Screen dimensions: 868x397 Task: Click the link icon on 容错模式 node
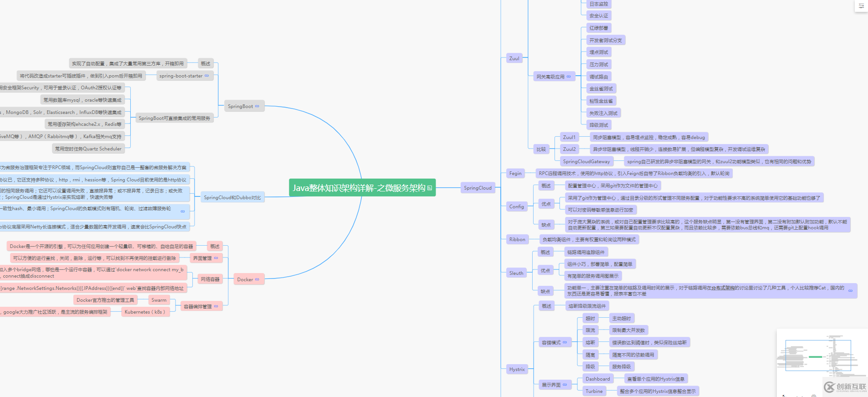(565, 342)
